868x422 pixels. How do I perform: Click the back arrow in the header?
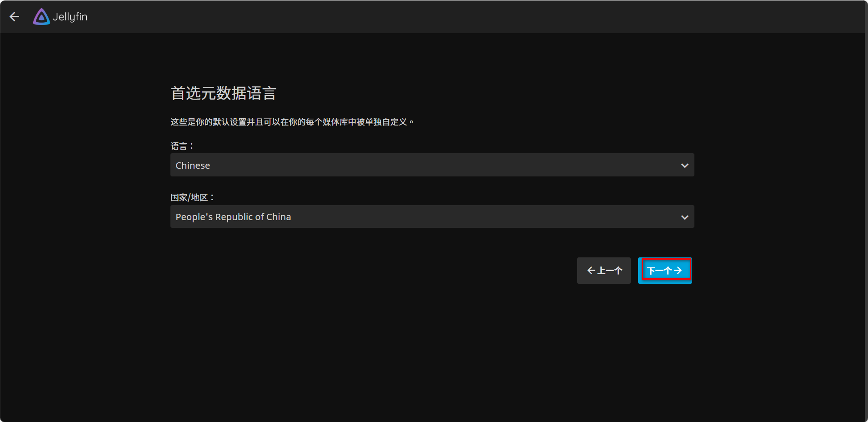(x=15, y=17)
